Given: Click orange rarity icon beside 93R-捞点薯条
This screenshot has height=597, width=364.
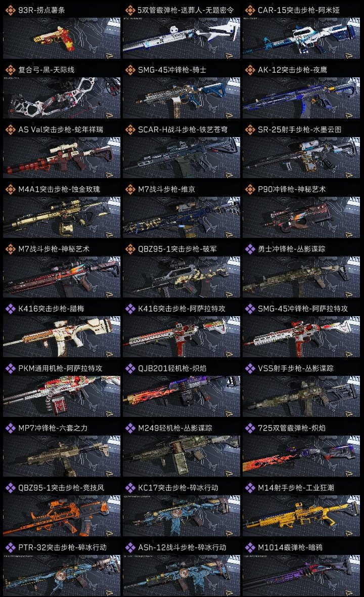Looking at the screenshot, I should click(x=10, y=10).
